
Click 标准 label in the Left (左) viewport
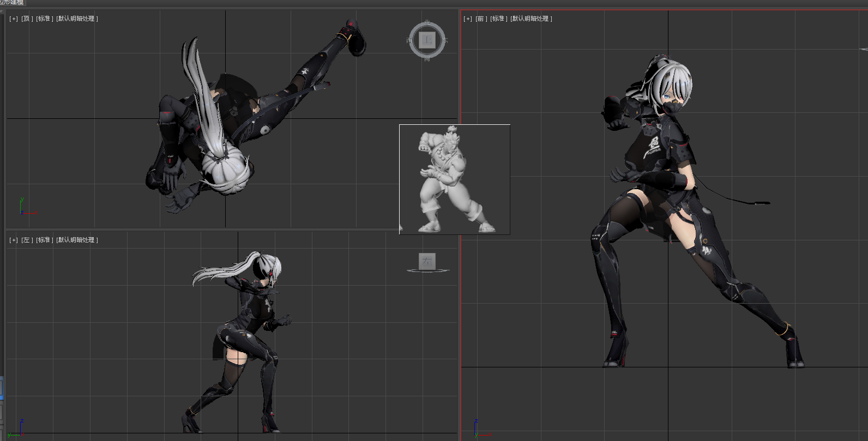point(44,240)
